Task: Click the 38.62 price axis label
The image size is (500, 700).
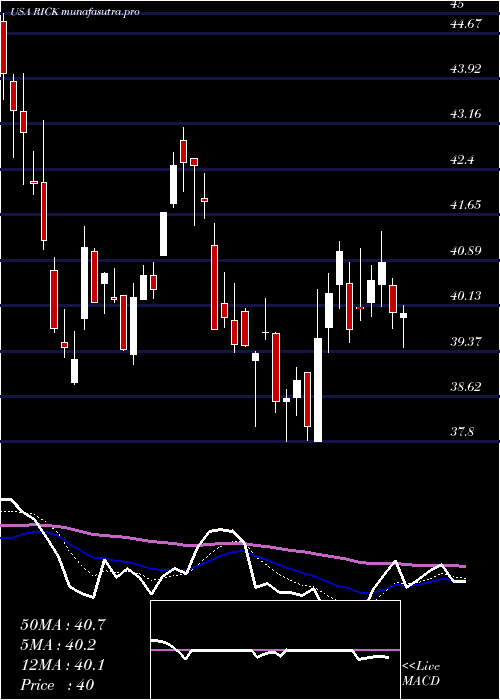Action: click(x=466, y=387)
